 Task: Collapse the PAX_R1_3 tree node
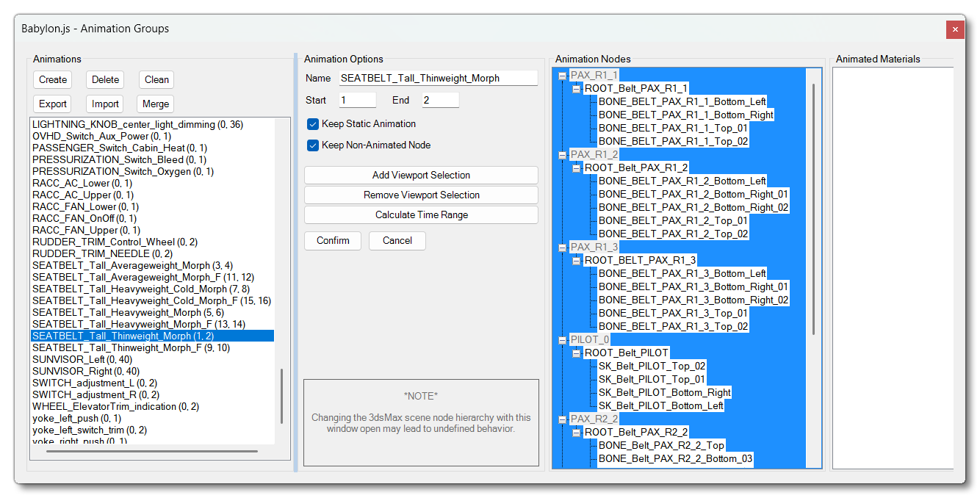(563, 248)
